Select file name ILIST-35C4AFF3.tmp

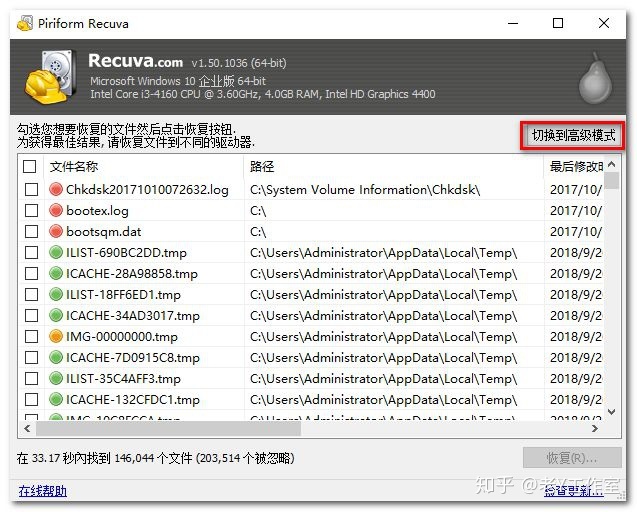click(123, 379)
